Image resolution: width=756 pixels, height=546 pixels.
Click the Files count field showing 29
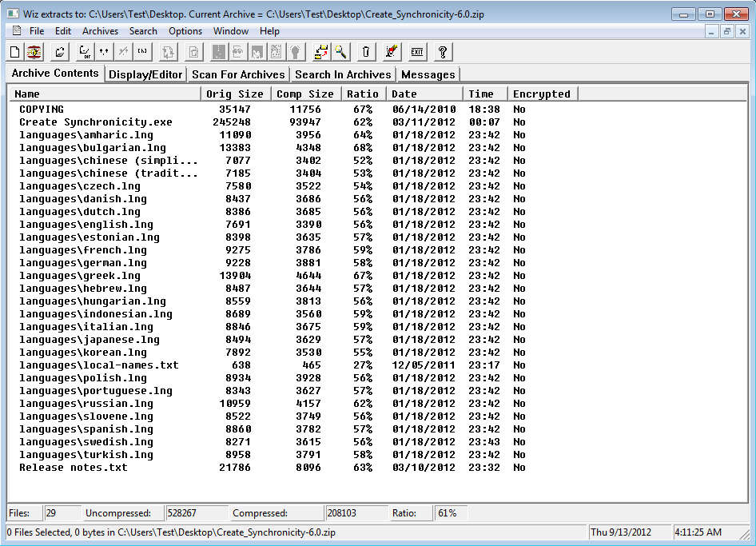[x=62, y=513]
